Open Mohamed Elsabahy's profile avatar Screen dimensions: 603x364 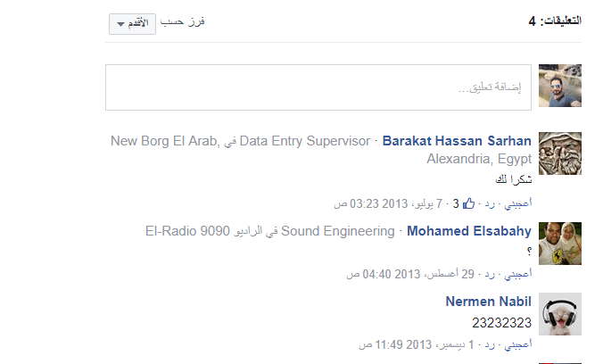(x=560, y=244)
